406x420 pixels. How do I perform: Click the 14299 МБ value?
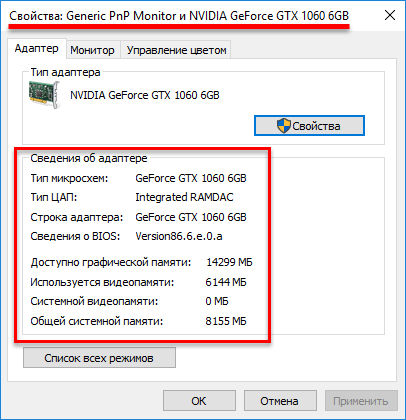coord(229,262)
